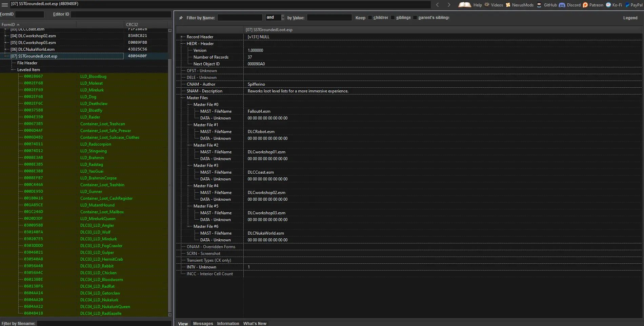Click the Editor ID search field

tap(121, 14)
